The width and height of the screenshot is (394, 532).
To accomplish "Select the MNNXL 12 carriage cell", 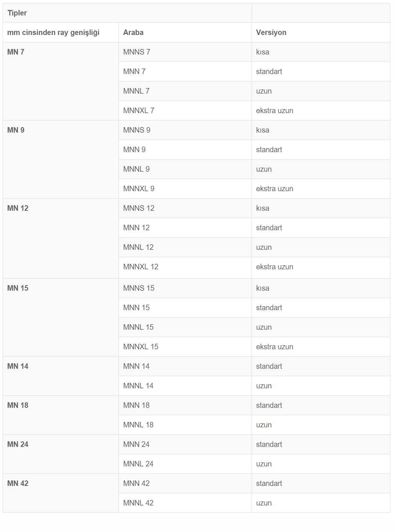I will [141, 267].
